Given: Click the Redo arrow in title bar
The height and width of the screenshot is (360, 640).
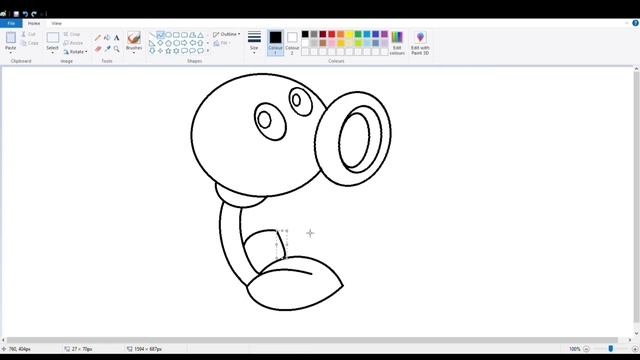Looking at the screenshot, I should (x=34, y=14).
